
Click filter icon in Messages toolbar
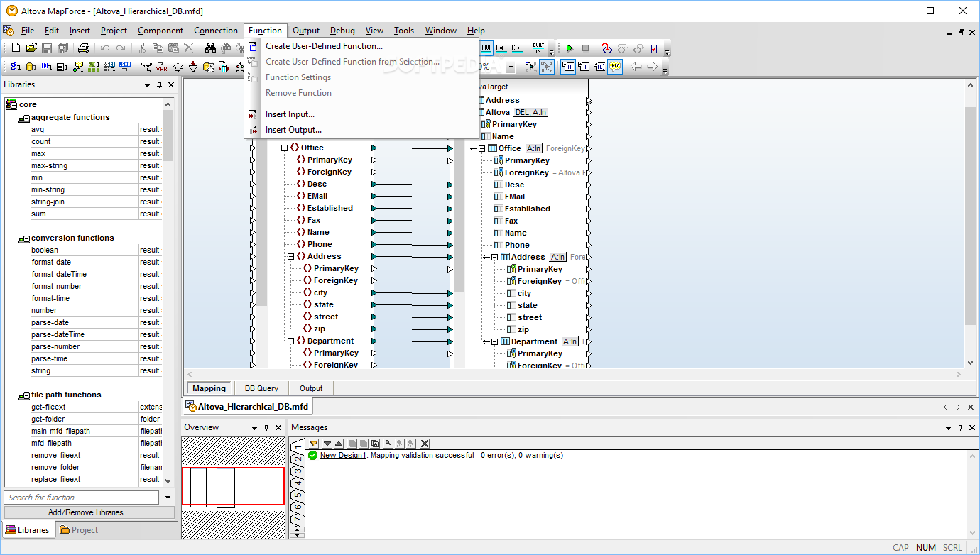314,444
